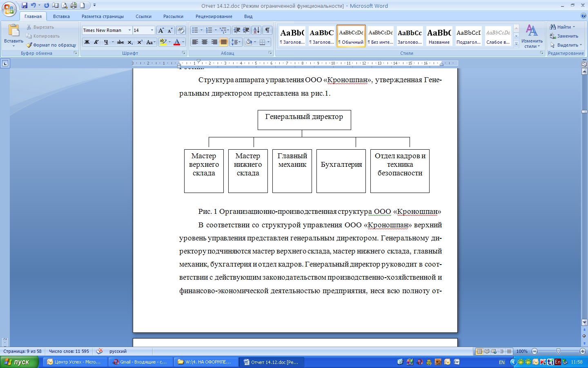Switch to Print Layout view in status bar
This screenshot has width=588, height=368.
(479, 351)
